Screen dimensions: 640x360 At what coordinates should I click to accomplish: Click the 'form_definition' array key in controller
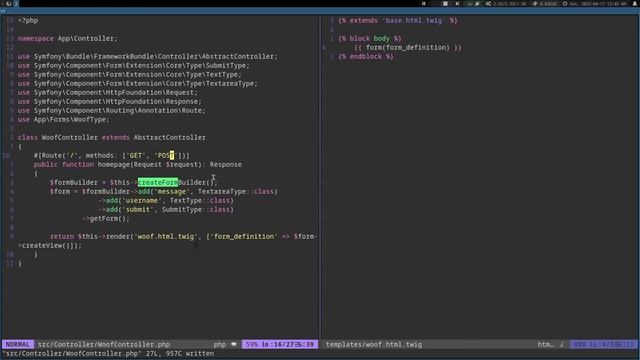[x=244, y=236]
